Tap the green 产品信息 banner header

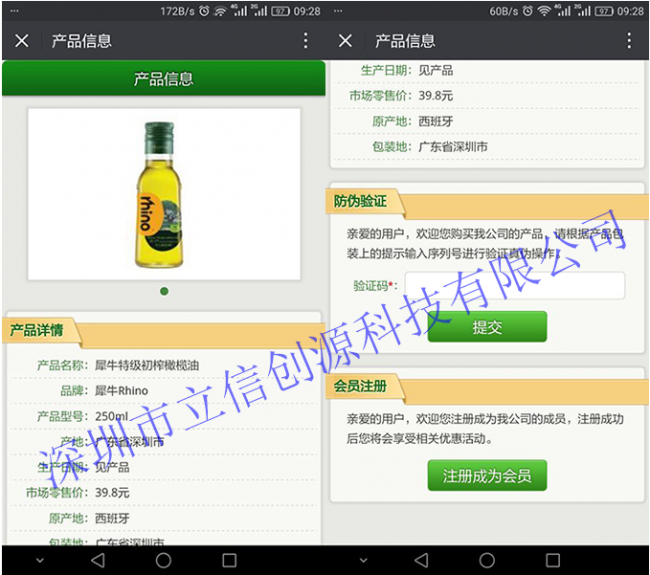coord(164,78)
